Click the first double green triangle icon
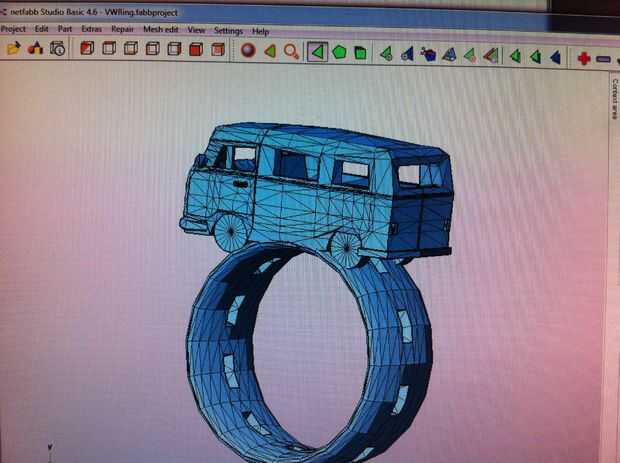The height and width of the screenshot is (463, 620). pyautogui.click(x=515, y=56)
